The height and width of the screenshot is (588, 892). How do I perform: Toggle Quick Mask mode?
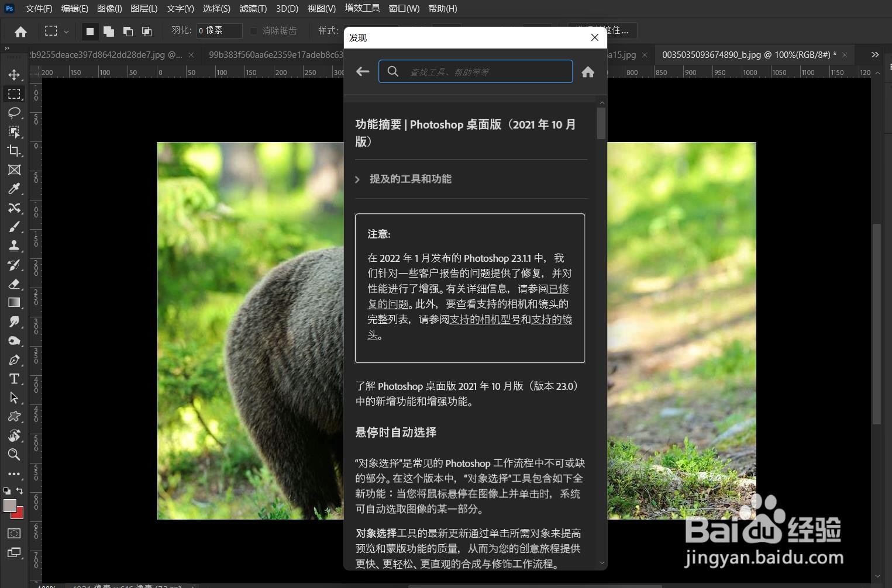[x=14, y=533]
